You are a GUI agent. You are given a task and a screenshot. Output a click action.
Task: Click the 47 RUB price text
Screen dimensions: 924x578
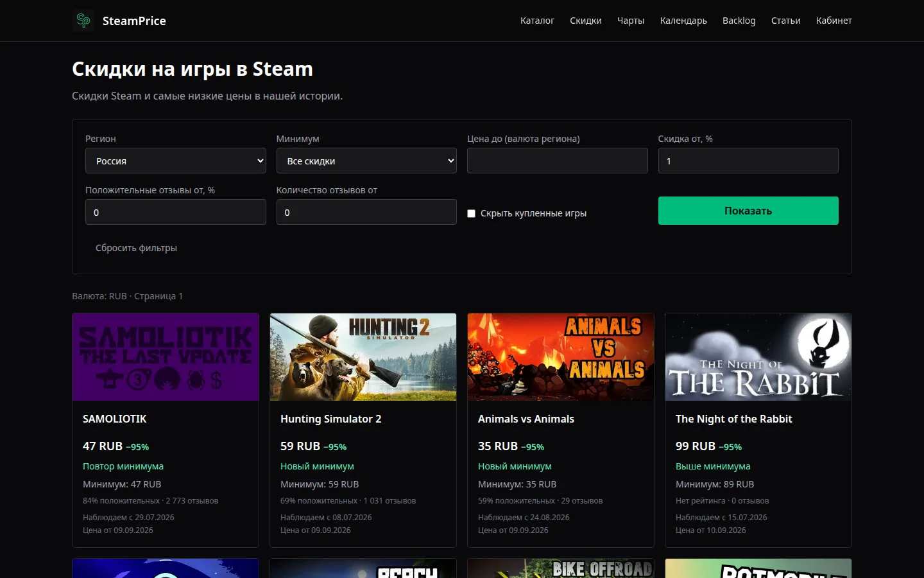click(103, 446)
